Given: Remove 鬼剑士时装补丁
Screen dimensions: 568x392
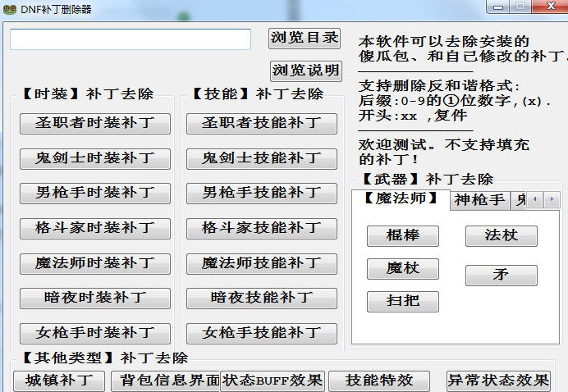Looking at the screenshot, I should click(95, 158).
